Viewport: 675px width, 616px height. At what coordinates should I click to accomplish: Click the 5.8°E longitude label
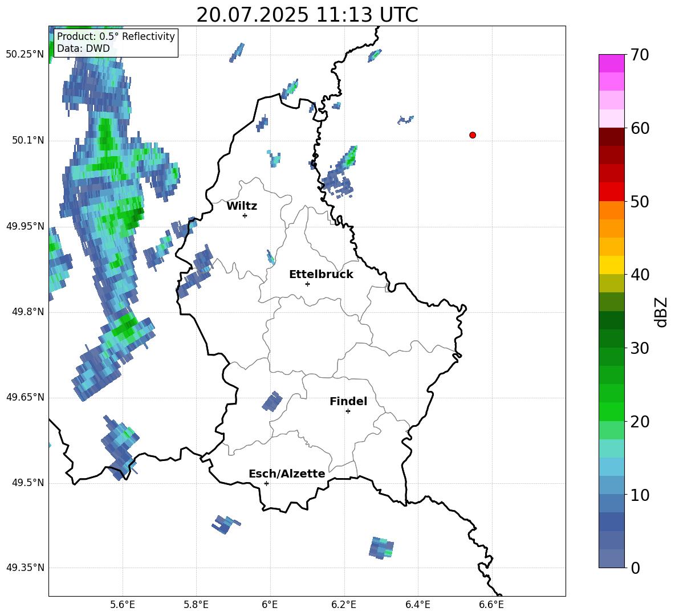pos(196,605)
